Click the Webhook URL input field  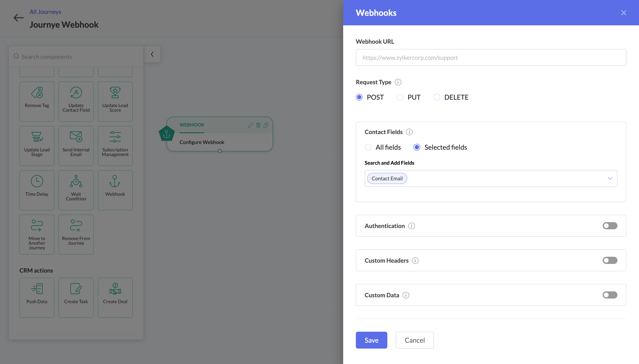coord(491,57)
